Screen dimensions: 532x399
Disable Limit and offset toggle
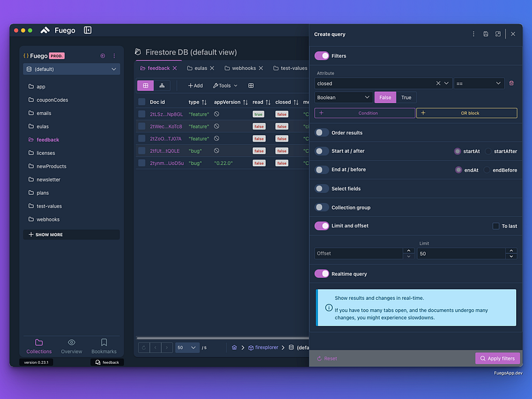coord(321,226)
